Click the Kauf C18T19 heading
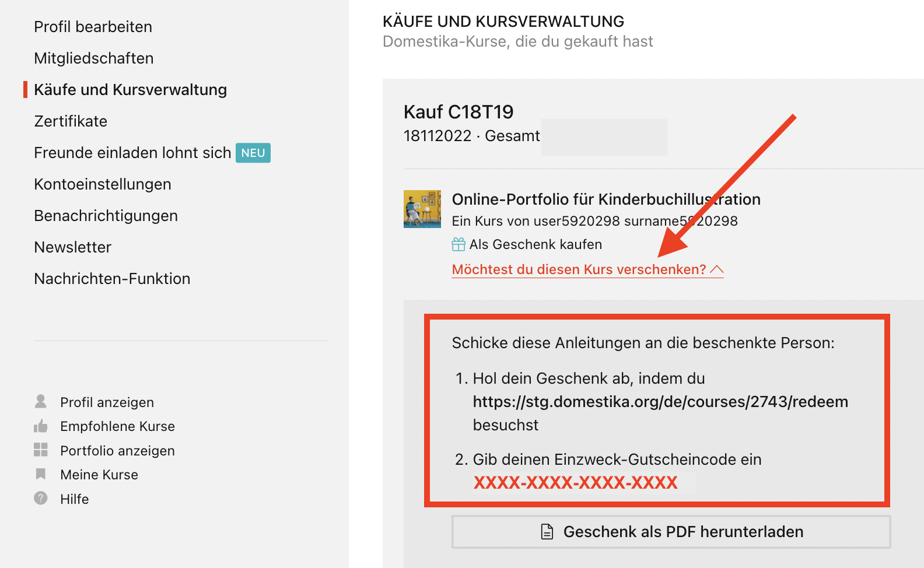 point(459,112)
